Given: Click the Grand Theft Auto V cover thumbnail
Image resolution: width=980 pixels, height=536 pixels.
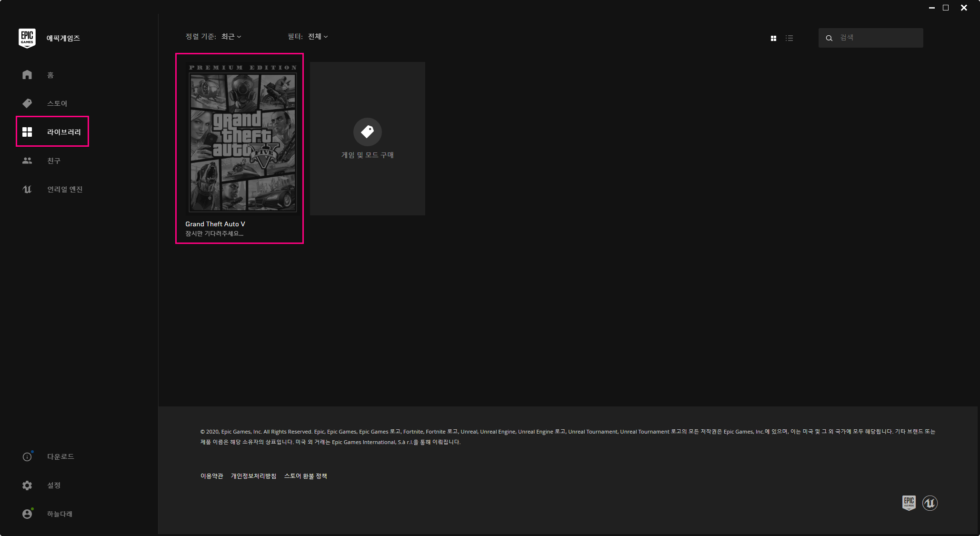Looking at the screenshot, I should 242,138.
